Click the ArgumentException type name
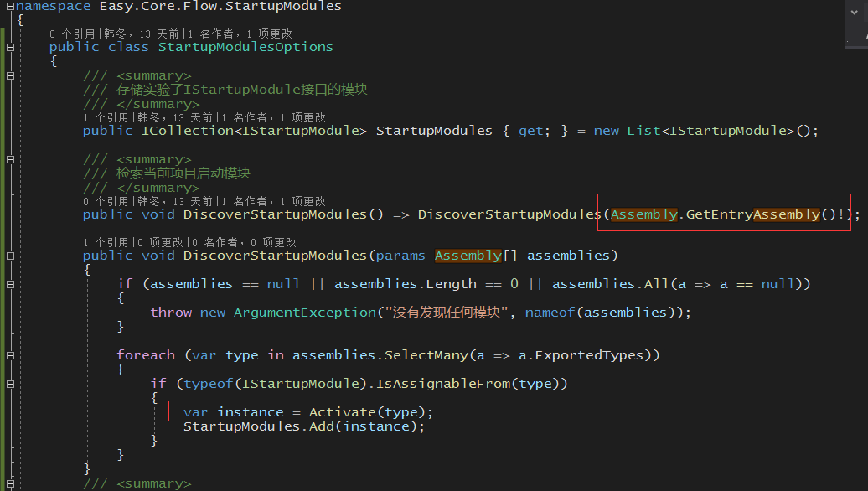This screenshot has height=491, width=868. coord(303,313)
